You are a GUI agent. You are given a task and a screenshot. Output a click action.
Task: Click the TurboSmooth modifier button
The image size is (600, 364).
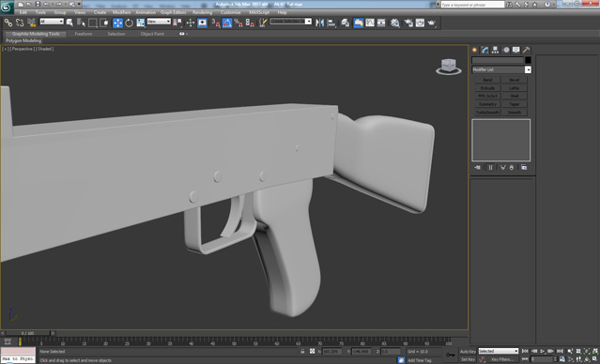tap(487, 113)
